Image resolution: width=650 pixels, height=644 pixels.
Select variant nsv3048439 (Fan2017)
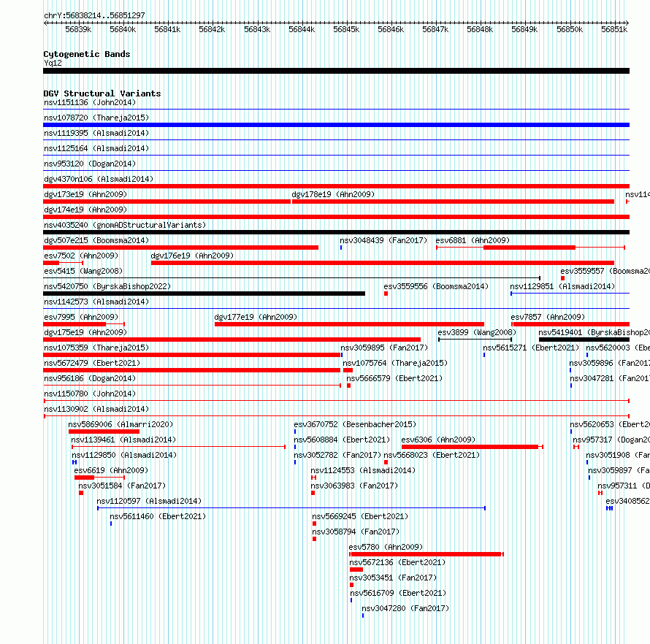click(383, 240)
